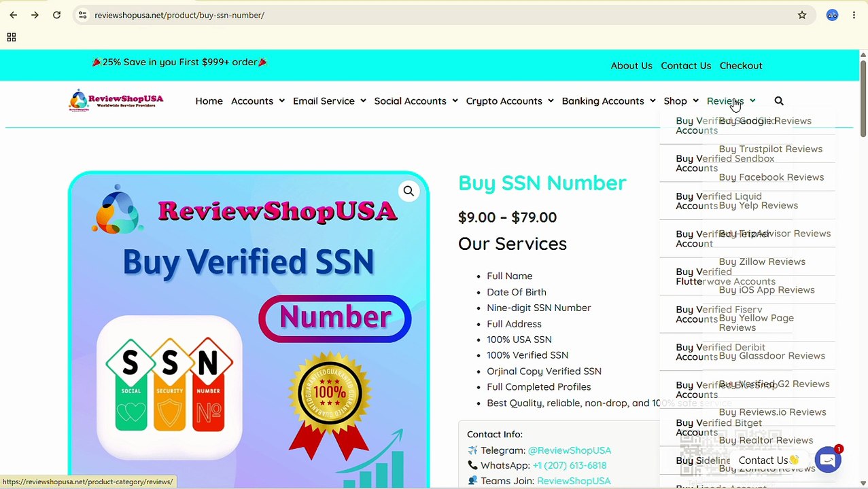
Task: Select Buy Realtor Reviews
Action: (765, 440)
